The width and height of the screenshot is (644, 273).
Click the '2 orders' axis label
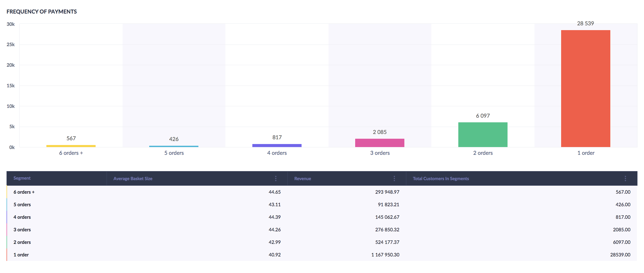pyautogui.click(x=483, y=153)
